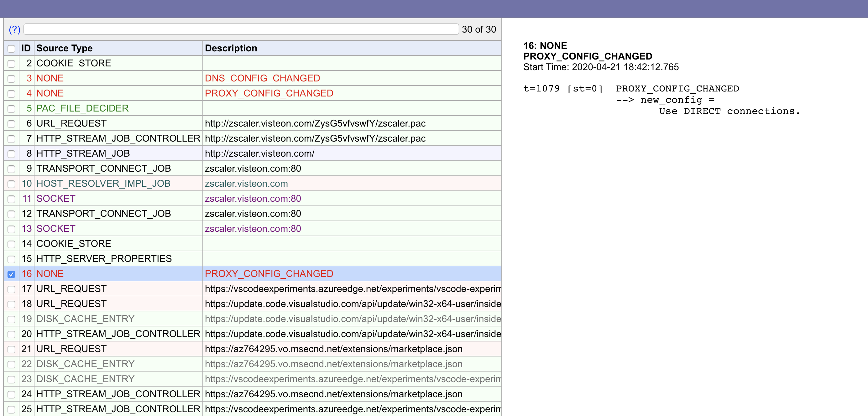Open help using the (?) link
This screenshot has height=416, width=868.
coord(14,30)
